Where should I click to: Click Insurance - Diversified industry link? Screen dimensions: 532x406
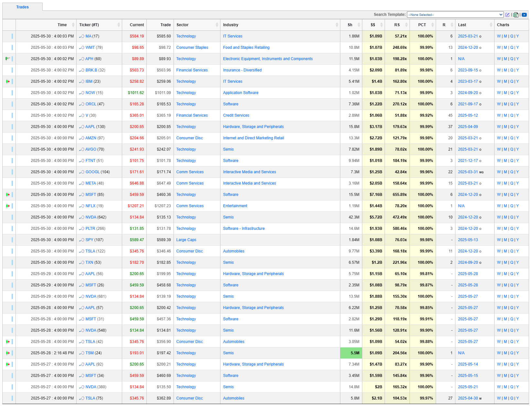242,70
